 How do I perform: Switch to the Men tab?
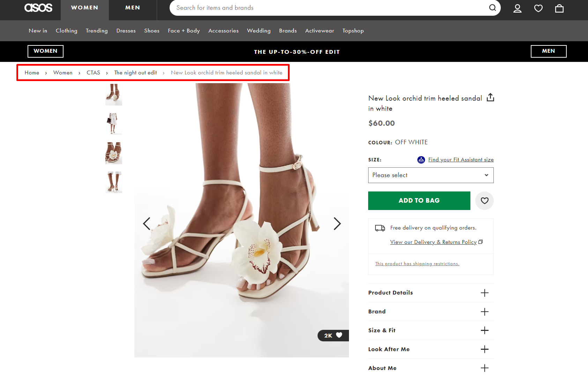[133, 8]
